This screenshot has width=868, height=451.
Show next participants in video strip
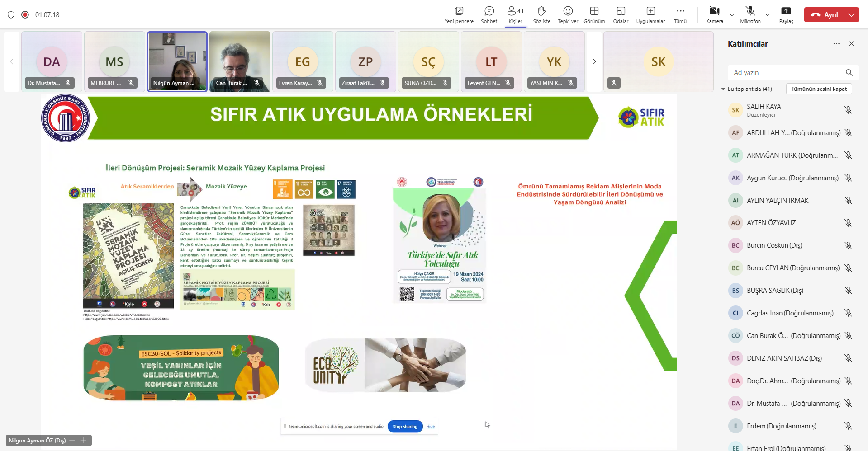[x=594, y=62]
